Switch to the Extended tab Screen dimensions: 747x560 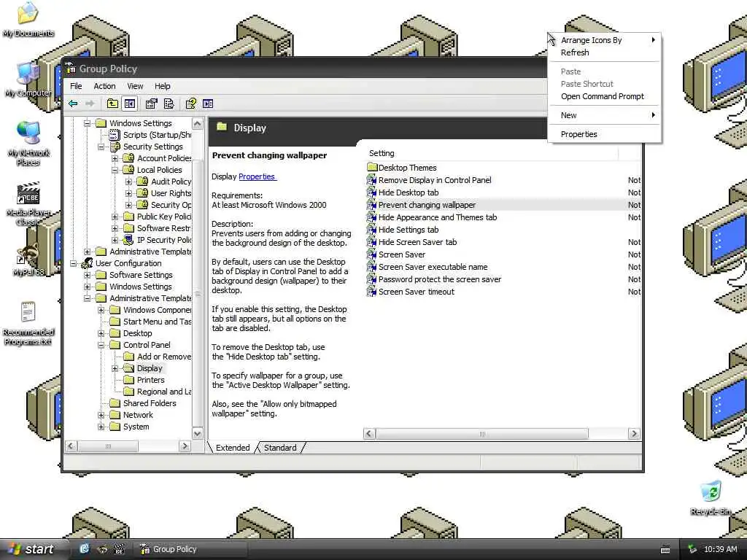point(233,448)
